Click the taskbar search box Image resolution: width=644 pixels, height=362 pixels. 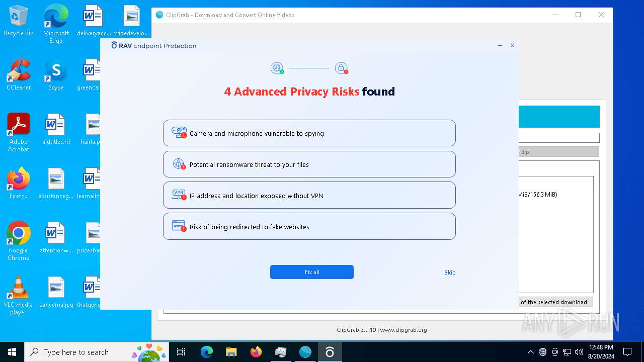tap(97, 352)
